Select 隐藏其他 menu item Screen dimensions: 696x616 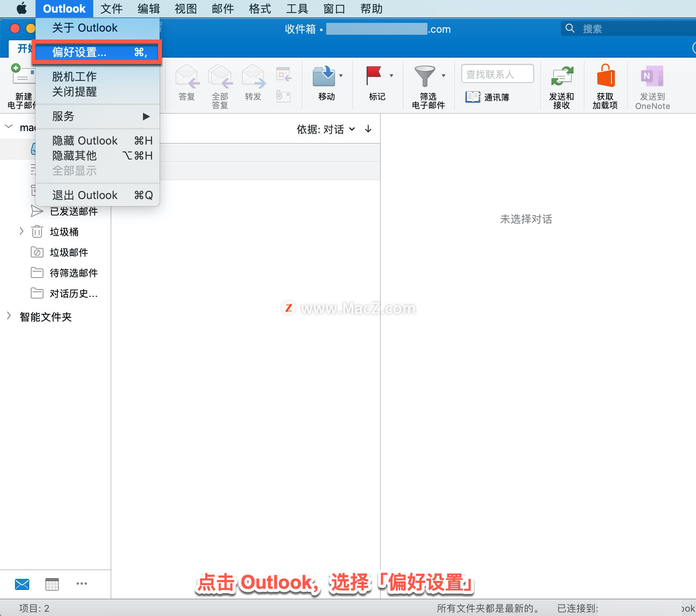[98, 156]
